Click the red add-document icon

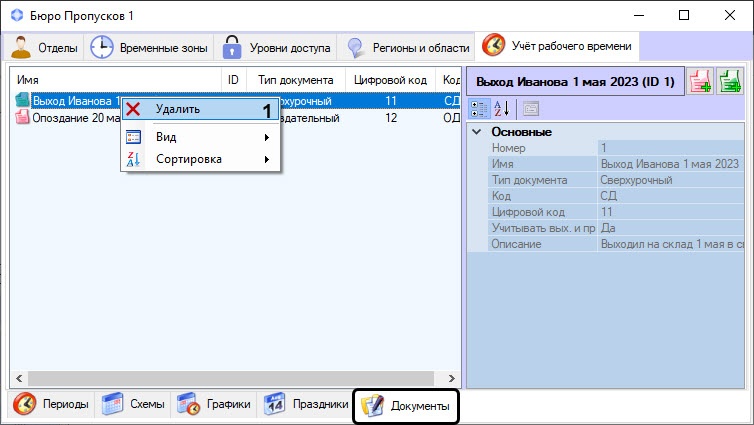tap(701, 82)
